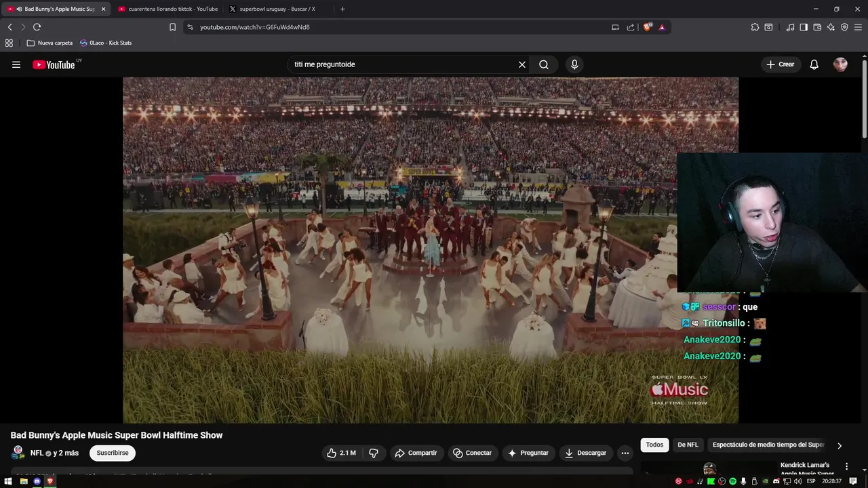Image resolution: width=868 pixels, height=488 pixels.
Task: Open Discord from the taskbar
Action: [37, 481]
